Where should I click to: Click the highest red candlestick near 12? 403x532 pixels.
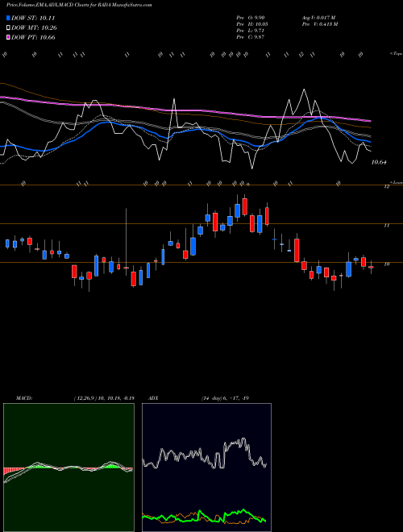pyautogui.click(x=244, y=206)
